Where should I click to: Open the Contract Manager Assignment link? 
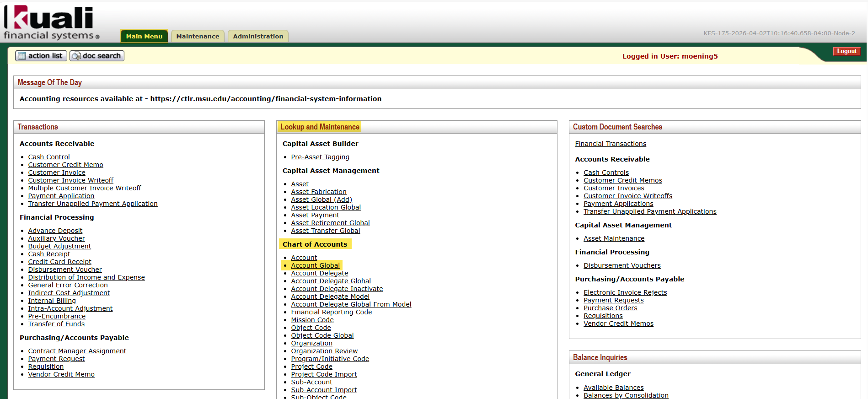point(77,351)
